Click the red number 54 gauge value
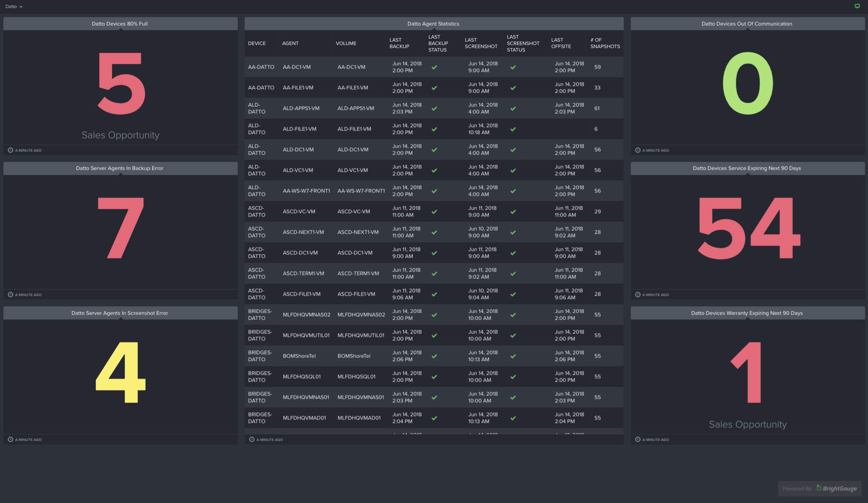The width and height of the screenshot is (868, 503). pos(749,228)
